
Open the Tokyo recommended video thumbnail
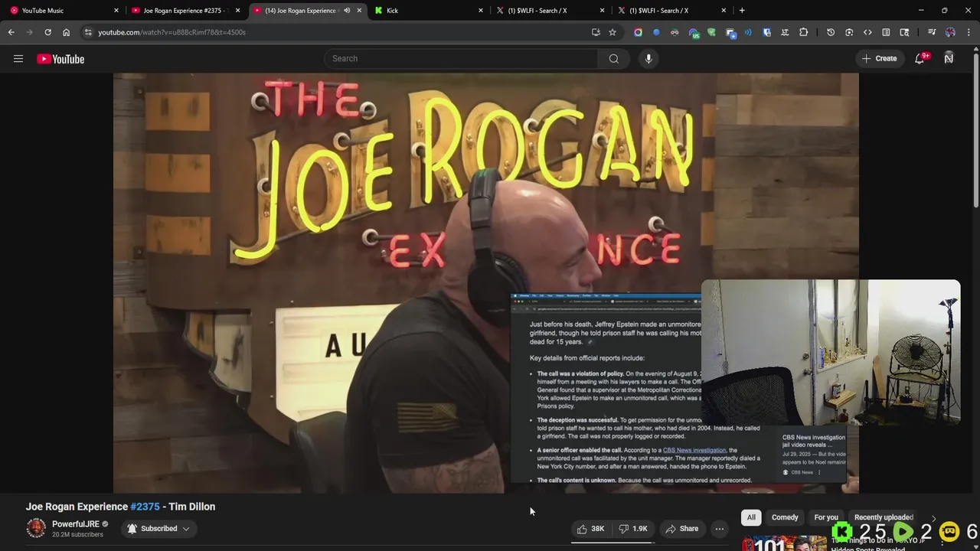click(783, 543)
